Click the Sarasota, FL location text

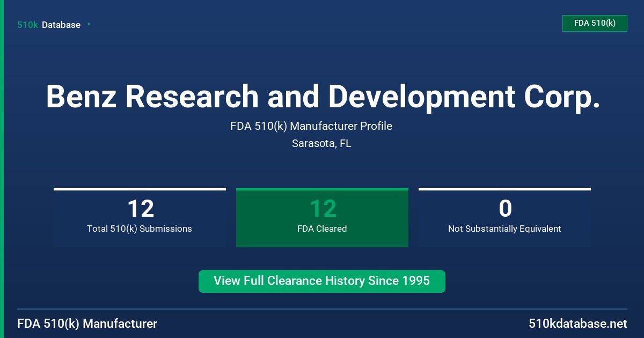click(321, 143)
